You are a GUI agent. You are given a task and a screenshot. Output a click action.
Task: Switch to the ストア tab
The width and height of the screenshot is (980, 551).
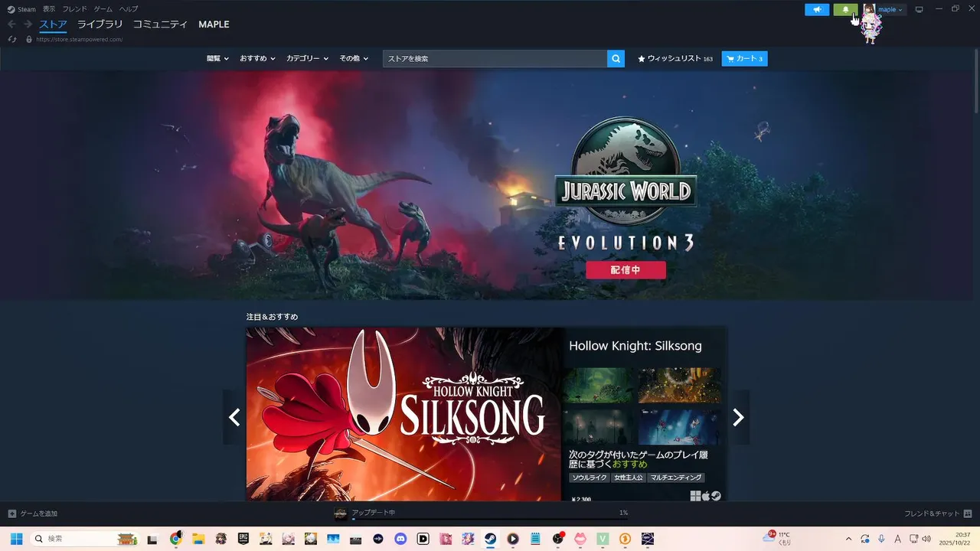click(x=54, y=24)
